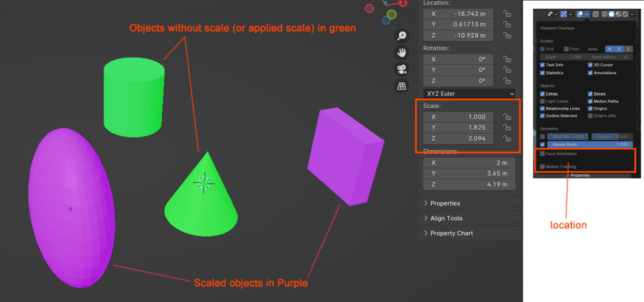Screen dimensions: 644x302
Task: Open the overlays dropdown arrow
Action: [x=586, y=14]
